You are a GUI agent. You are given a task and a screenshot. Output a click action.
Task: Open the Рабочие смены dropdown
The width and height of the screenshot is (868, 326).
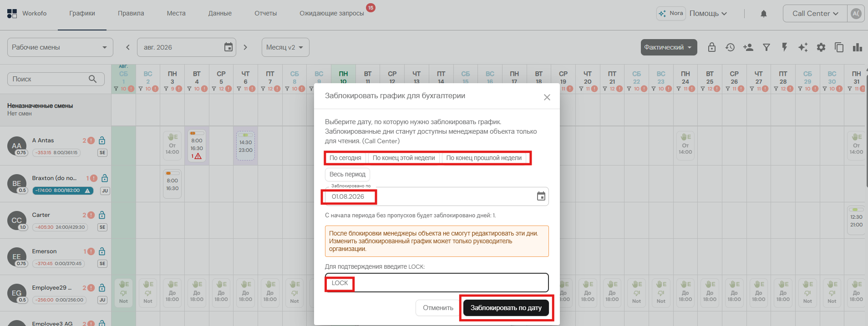pos(60,47)
